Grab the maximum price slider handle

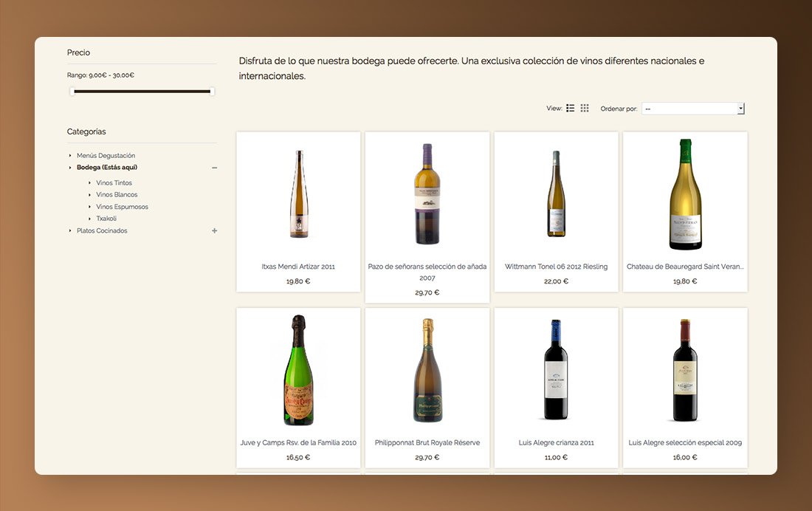click(x=212, y=92)
